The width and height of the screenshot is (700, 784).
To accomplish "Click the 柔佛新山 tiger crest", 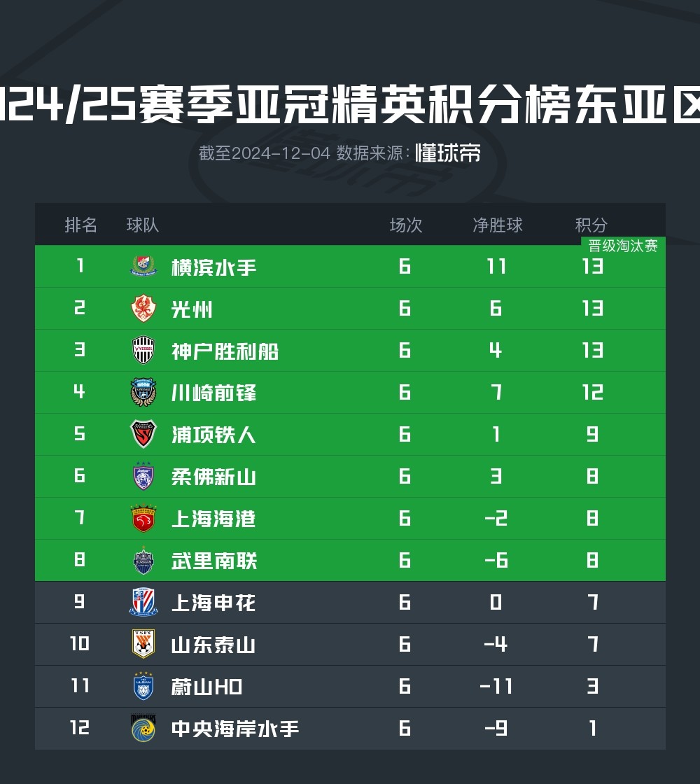I will [x=143, y=476].
